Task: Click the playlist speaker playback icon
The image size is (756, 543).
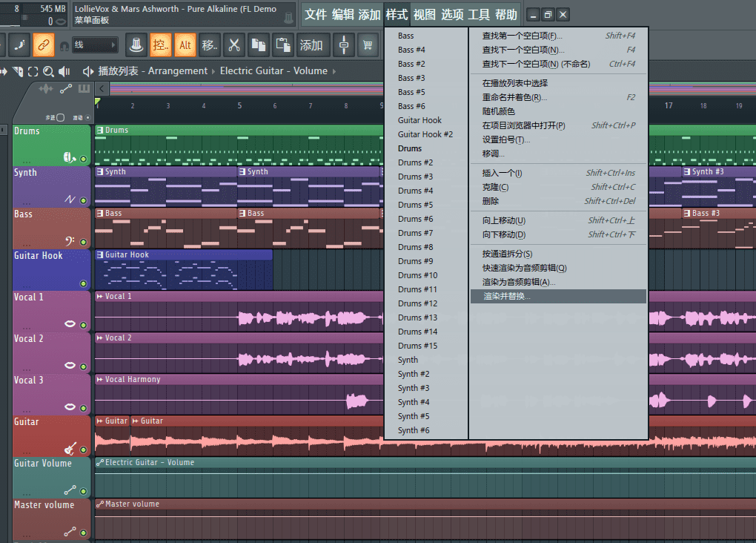Action: pyautogui.click(x=64, y=71)
